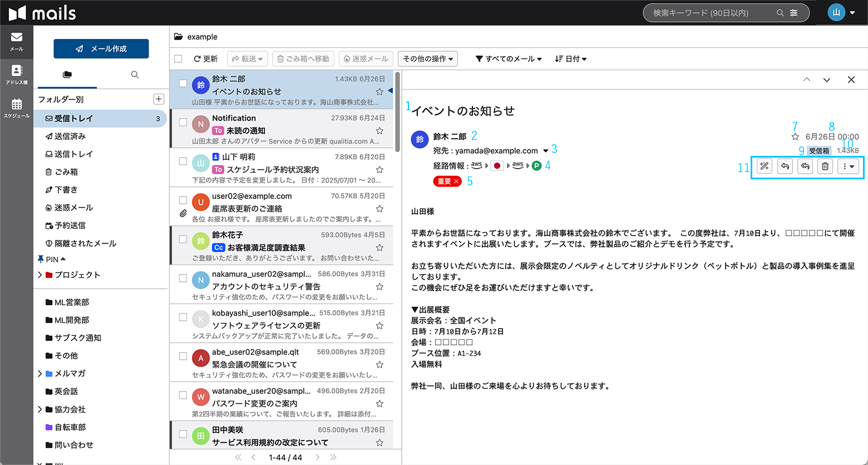
Task: Select the checkbox for user02@example.com email
Action: (x=183, y=200)
